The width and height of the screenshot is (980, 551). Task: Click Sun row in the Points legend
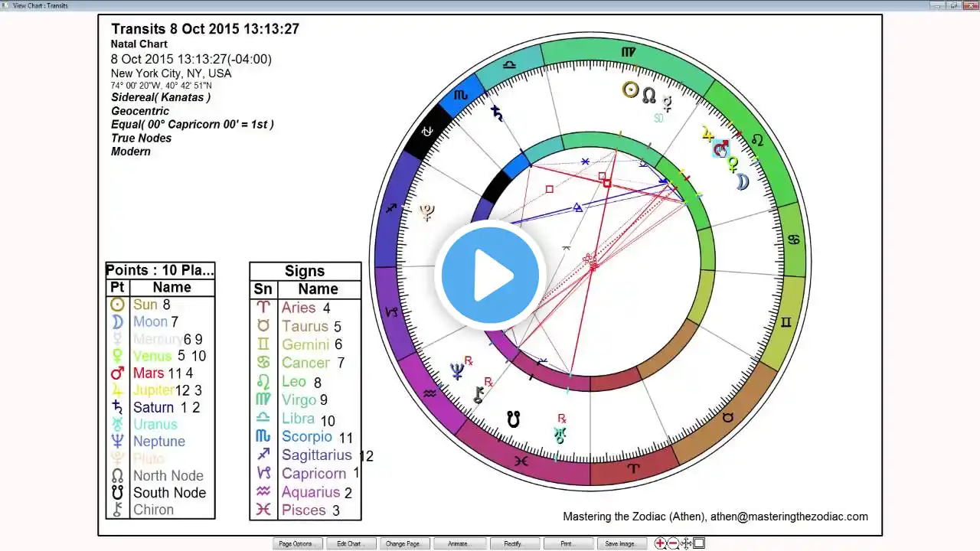(161, 305)
